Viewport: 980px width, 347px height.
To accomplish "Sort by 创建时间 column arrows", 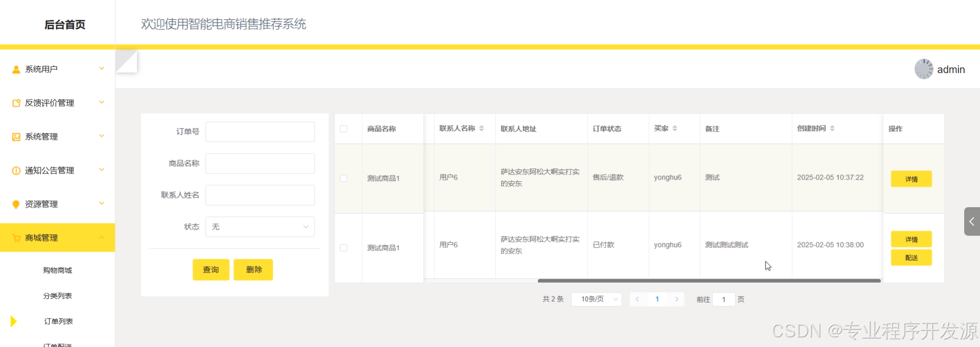I will [x=832, y=129].
